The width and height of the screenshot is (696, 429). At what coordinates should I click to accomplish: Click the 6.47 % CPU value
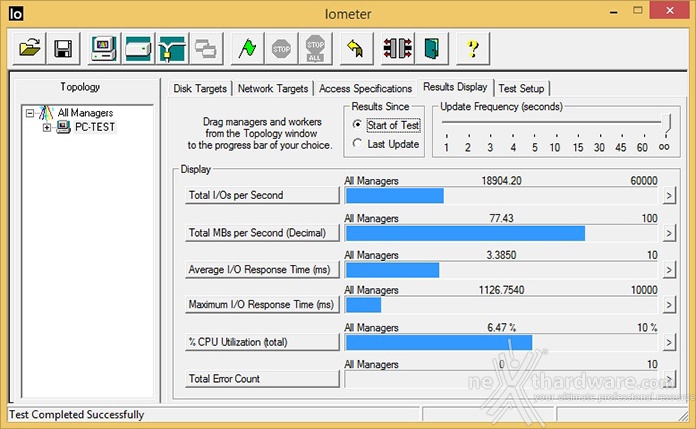click(501, 328)
